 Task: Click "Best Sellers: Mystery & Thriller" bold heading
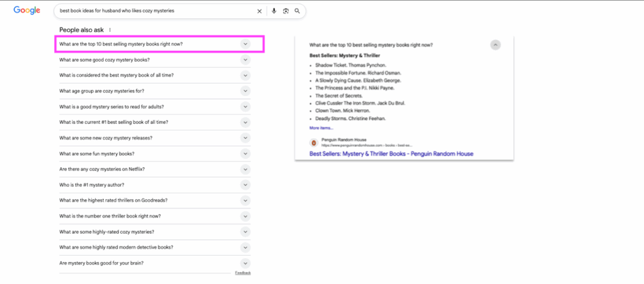(x=345, y=55)
